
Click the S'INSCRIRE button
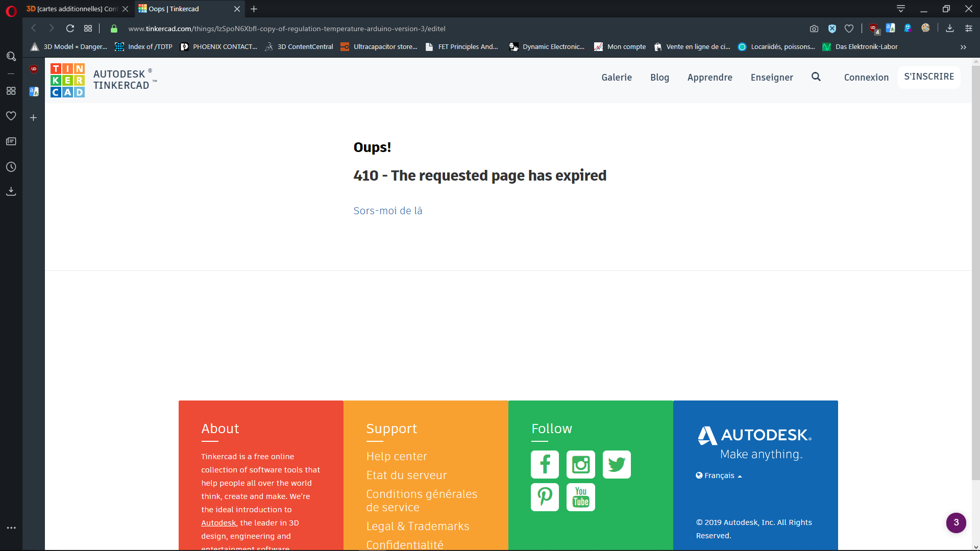click(929, 77)
